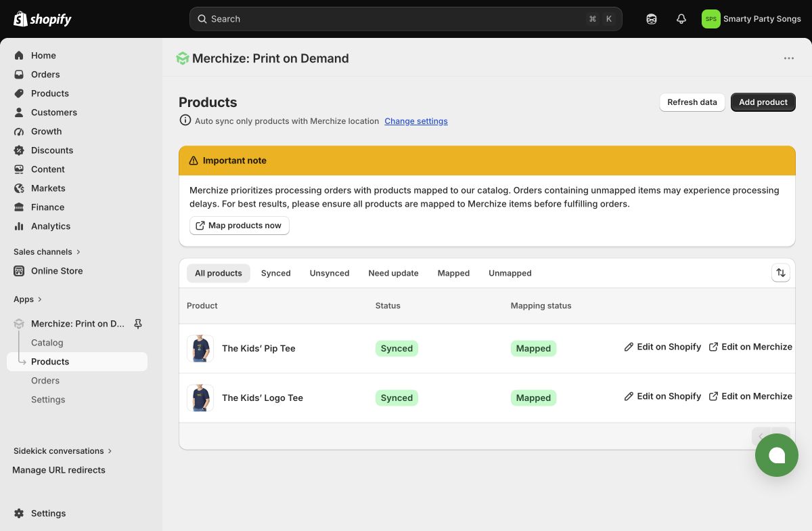Viewport: 812px width, 531px height.
Task: Click the Finance bank icon
Action: pos(19,207)
